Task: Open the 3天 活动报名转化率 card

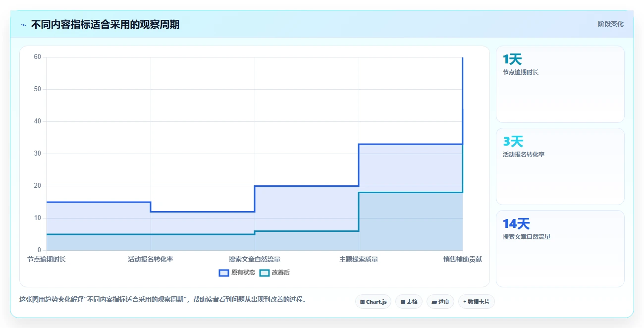Action: click(560, 166)
